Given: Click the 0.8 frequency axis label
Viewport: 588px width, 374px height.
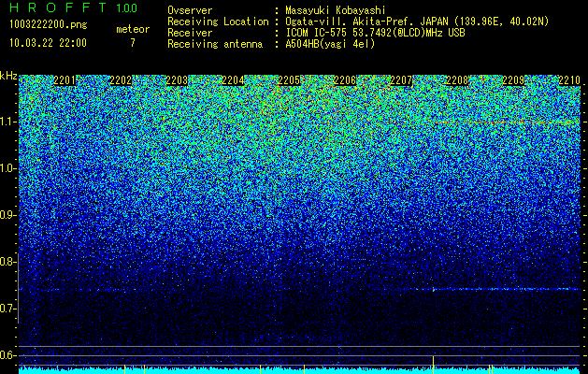Looking at the screenshot, I should coord(7,262).
